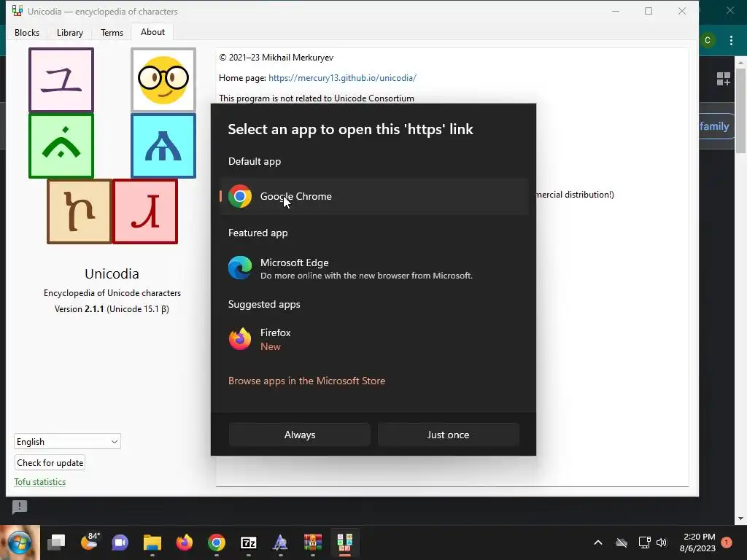Screen dimensions: 747x560
Task: Launch the video chat app in taskbar
Action: pos(120,542)
